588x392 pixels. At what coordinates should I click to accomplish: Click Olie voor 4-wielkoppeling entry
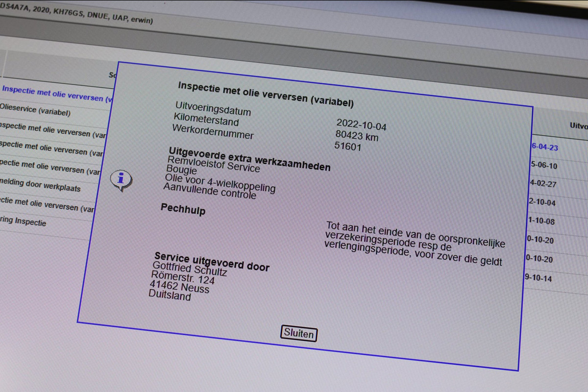pos(220,183)
